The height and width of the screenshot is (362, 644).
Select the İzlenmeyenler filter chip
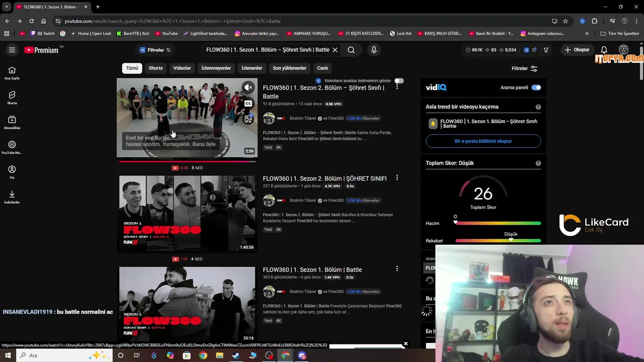[216, 68]
